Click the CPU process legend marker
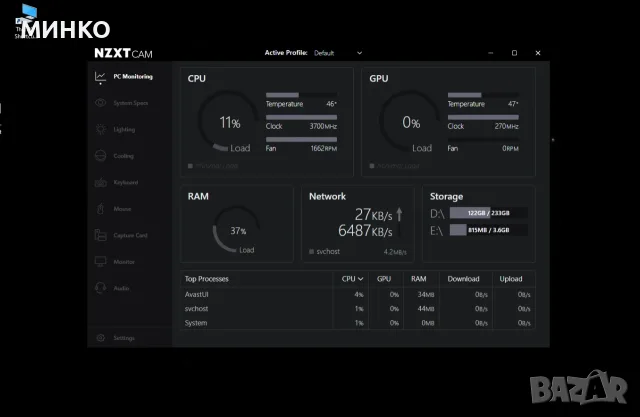640x417 pixels. [x=190, y=166]
